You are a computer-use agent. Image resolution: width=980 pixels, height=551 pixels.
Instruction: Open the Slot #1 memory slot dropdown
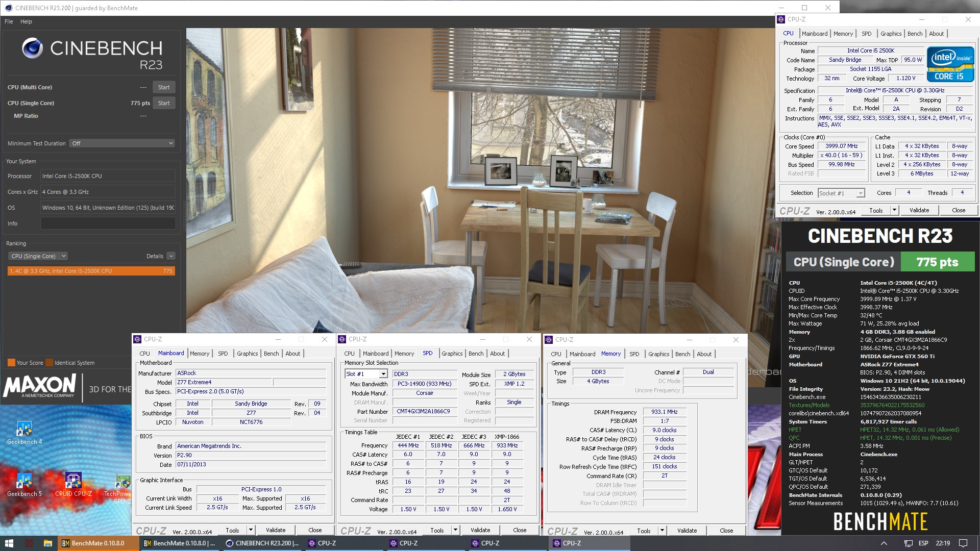366,374
